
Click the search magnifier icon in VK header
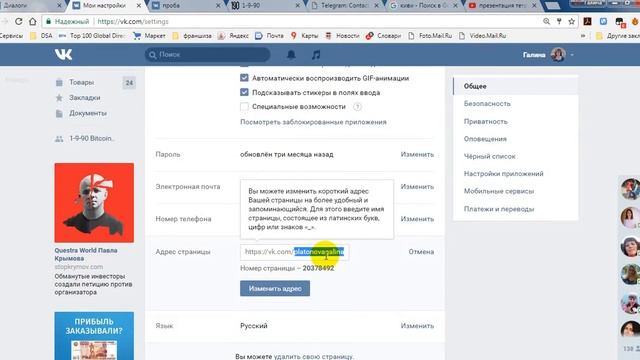[x=153, y=55]
